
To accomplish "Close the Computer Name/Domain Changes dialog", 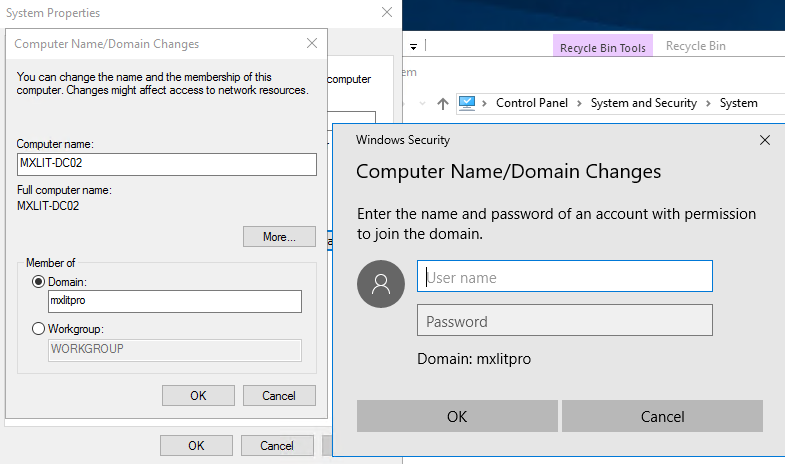I will 312,44.
